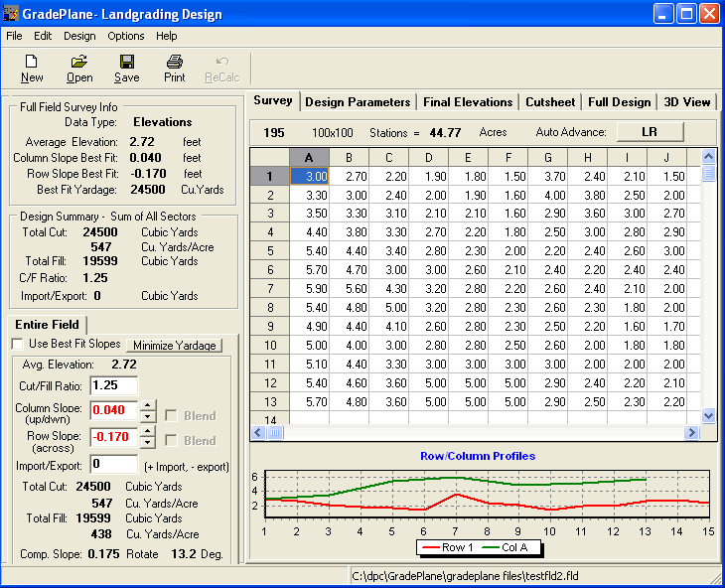725x588 pixels.
Task: Click the ReCalc toolbar icon
Action: coord(222,62)
